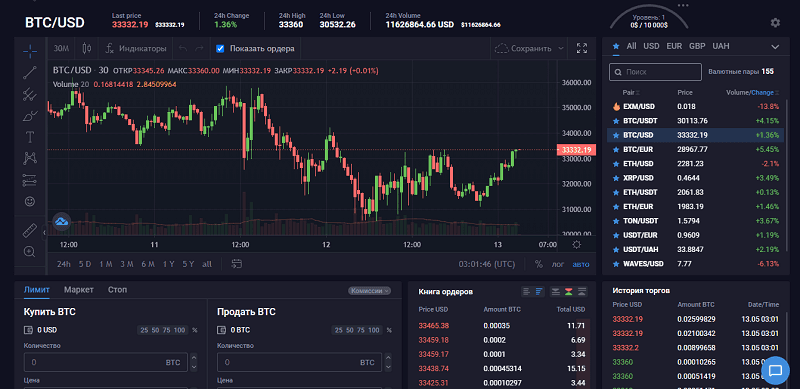The width and height of the screenshot is (800, 389).
Task: Open the go-to-date calendar icon
Action: [x=236, y=264]
